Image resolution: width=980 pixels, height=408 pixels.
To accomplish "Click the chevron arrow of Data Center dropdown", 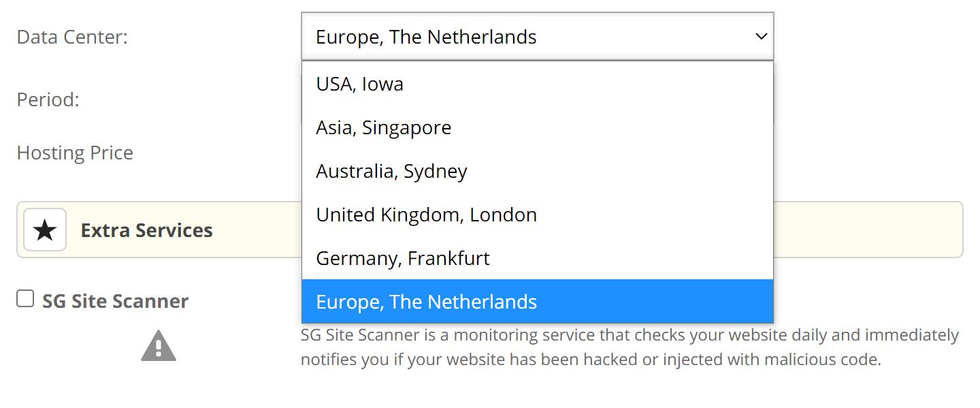I will pyautogui.click(x=761, y=36).
